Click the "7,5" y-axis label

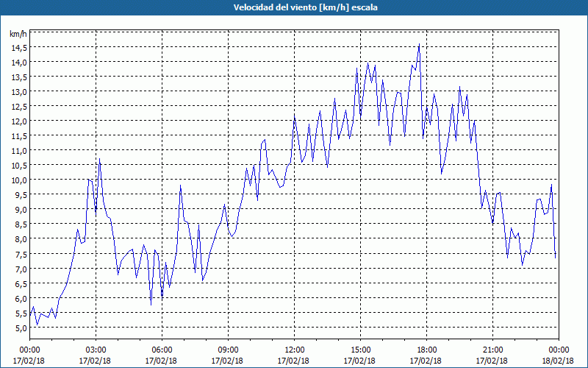coord(21,254)
